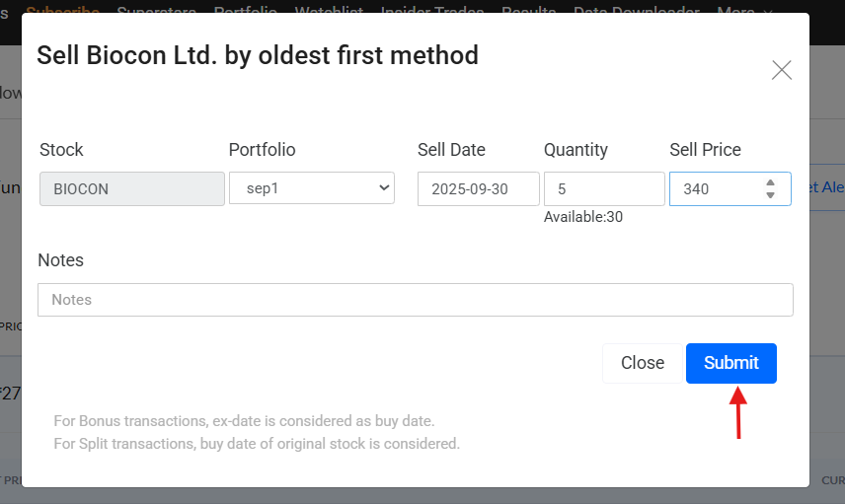
Task: Open Insider Trades from the top menu
Action: (432, 8)
